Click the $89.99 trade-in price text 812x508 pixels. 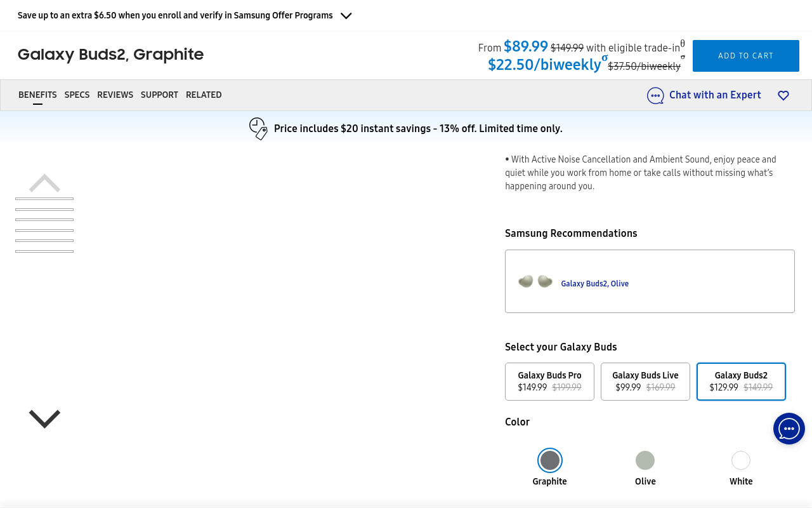click(526, 46)
